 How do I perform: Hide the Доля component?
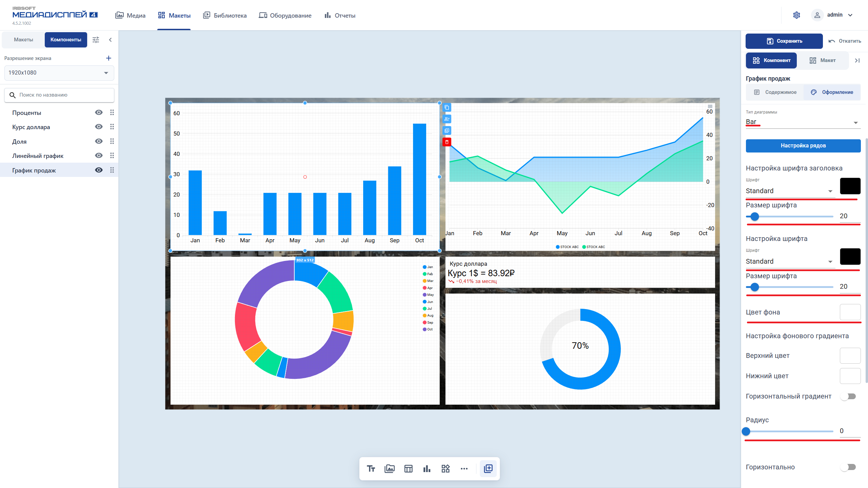[x=99, y=141]
